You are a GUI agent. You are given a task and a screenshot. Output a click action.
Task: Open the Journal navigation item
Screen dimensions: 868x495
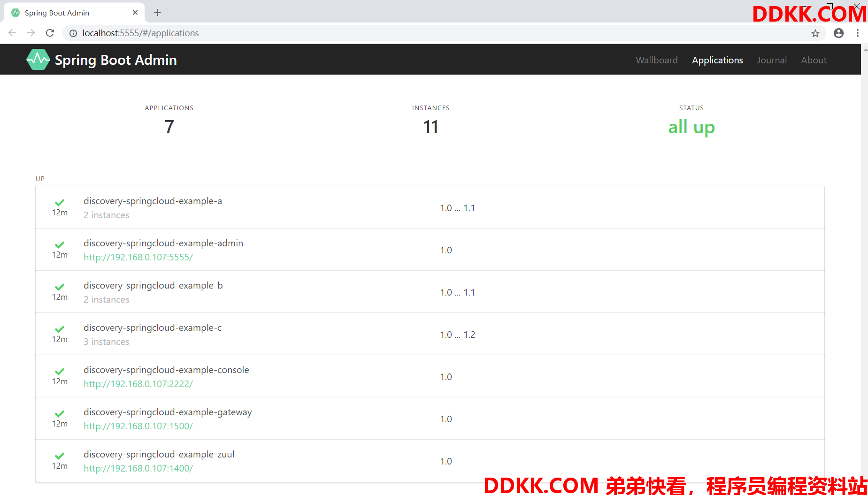[772, 60]
